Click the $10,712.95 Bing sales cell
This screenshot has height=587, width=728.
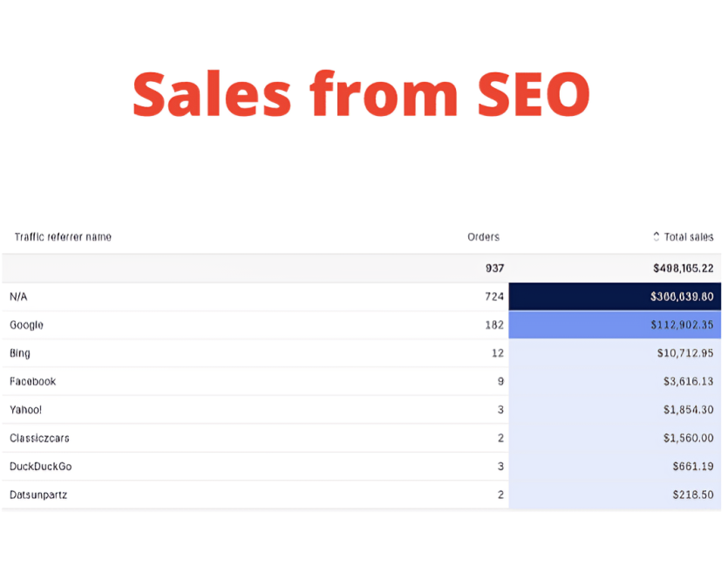(x=685, y=353)
